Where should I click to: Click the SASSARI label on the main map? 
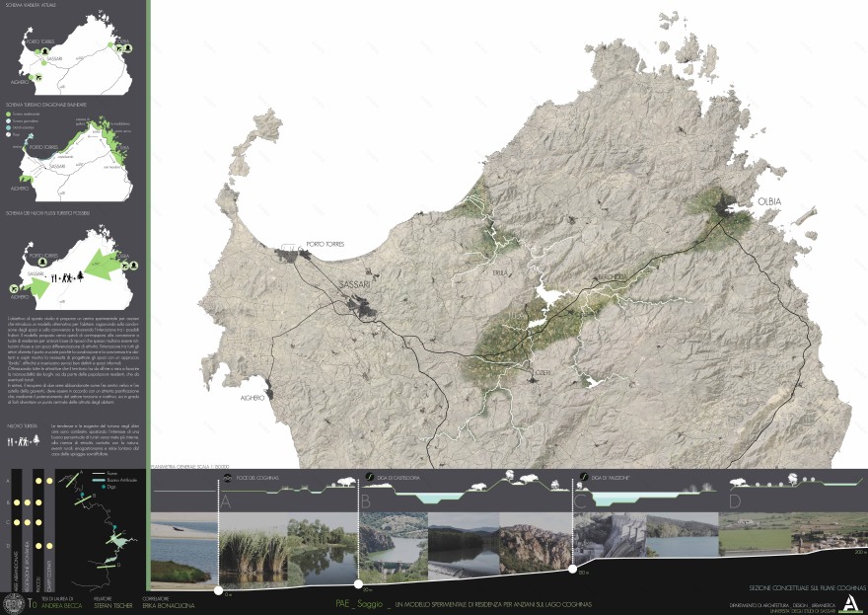(353, 285)
